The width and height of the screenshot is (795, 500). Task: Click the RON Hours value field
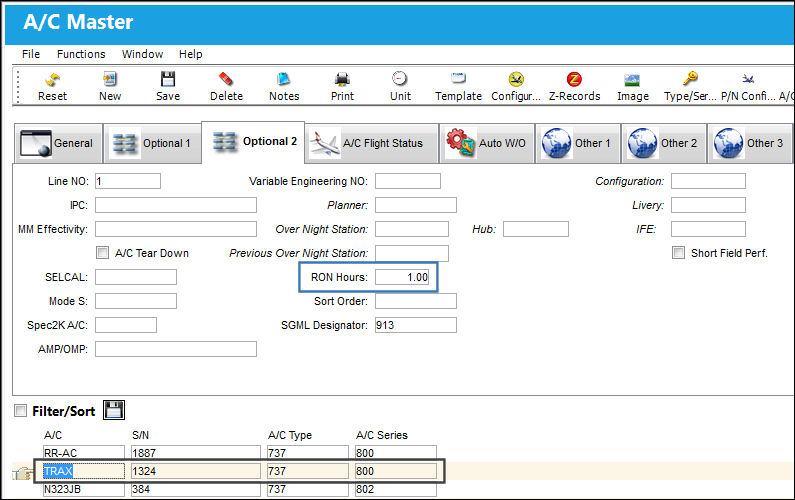click(x=402, y=277)
